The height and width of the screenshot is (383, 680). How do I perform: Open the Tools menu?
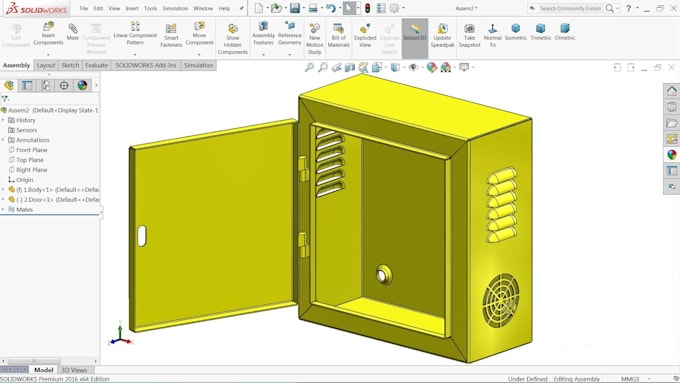(150, 8)
